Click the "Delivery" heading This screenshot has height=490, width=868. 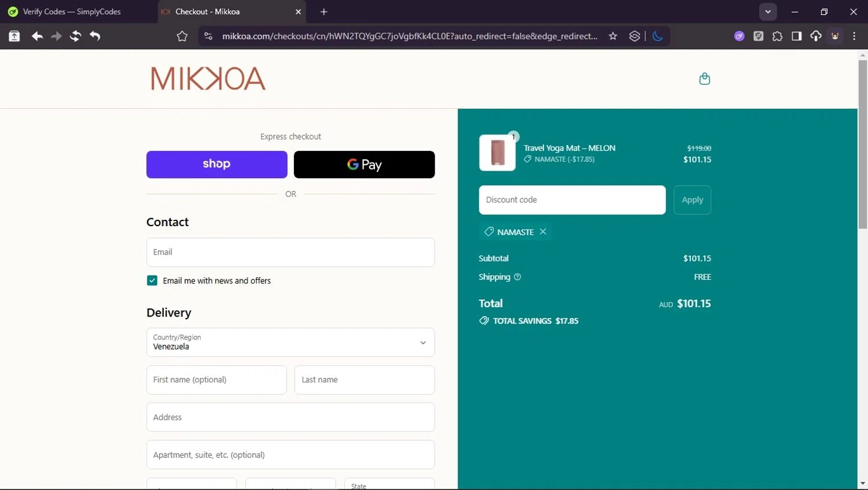pyautogui.click(x=168, y=313)
